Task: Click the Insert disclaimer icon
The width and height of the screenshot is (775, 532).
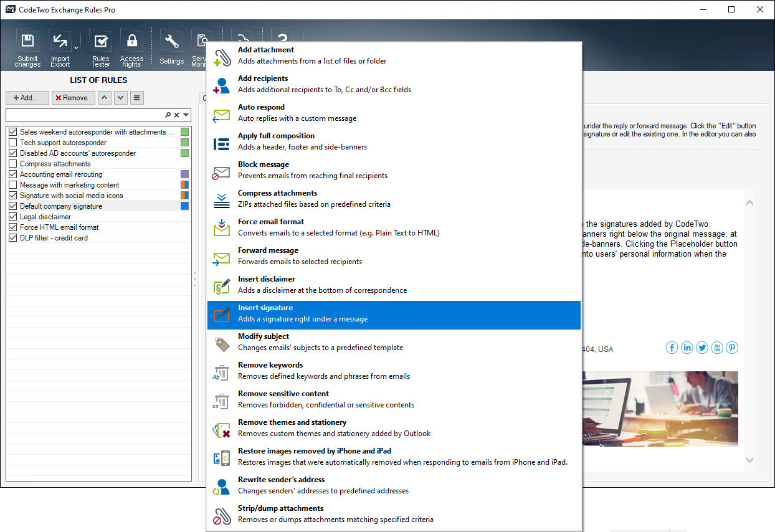Action: click(222, 285)
